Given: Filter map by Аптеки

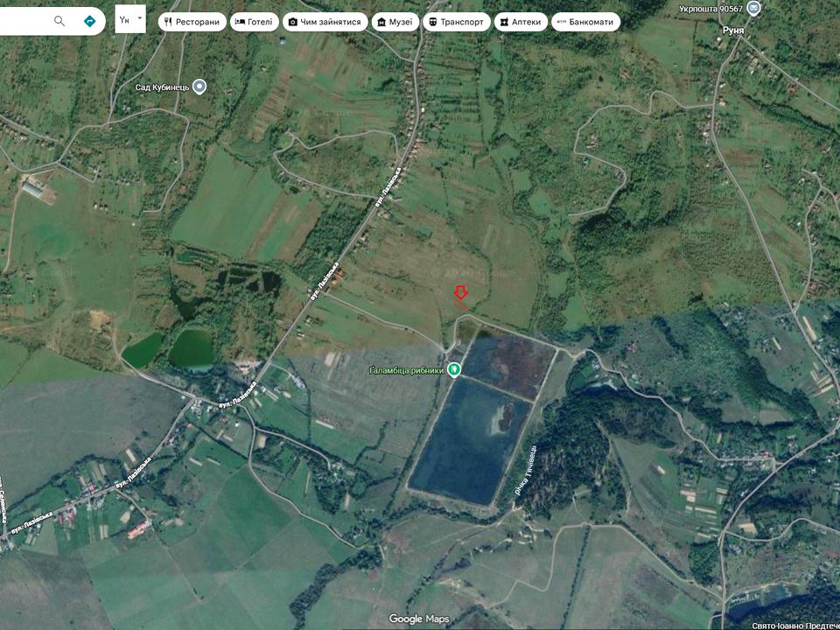Looking at the screenshot, I should (520, 22).
